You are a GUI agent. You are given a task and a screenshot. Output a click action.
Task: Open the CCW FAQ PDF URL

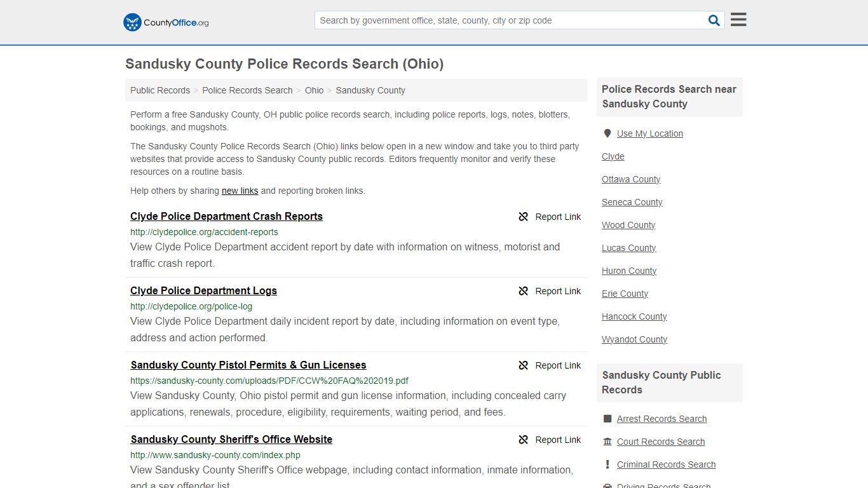269,381
